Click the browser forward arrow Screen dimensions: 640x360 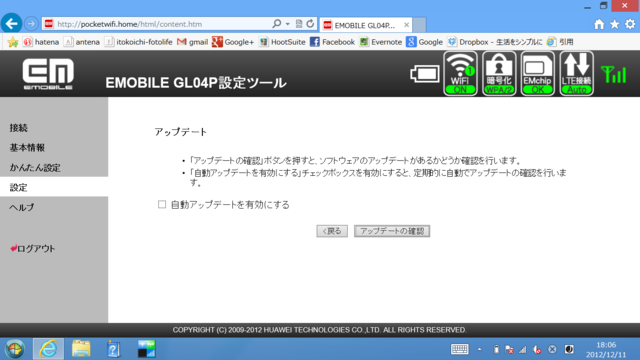tap(31, 24)
